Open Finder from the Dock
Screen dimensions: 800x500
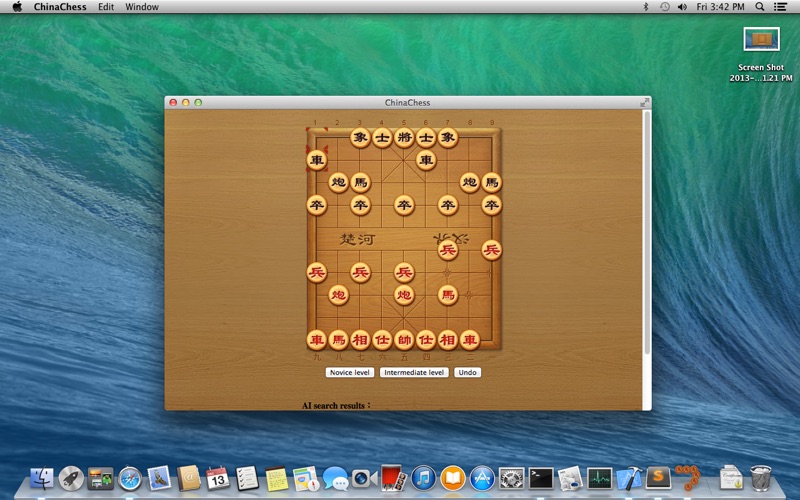pyautogui.click(x=42, y=479)
